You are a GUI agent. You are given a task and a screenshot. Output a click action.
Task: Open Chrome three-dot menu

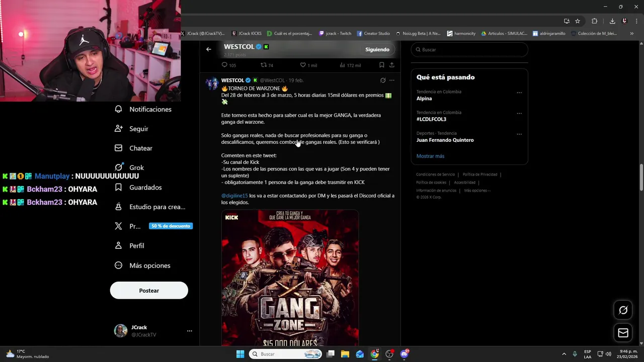pyautogui.click(x=636, y=21)
